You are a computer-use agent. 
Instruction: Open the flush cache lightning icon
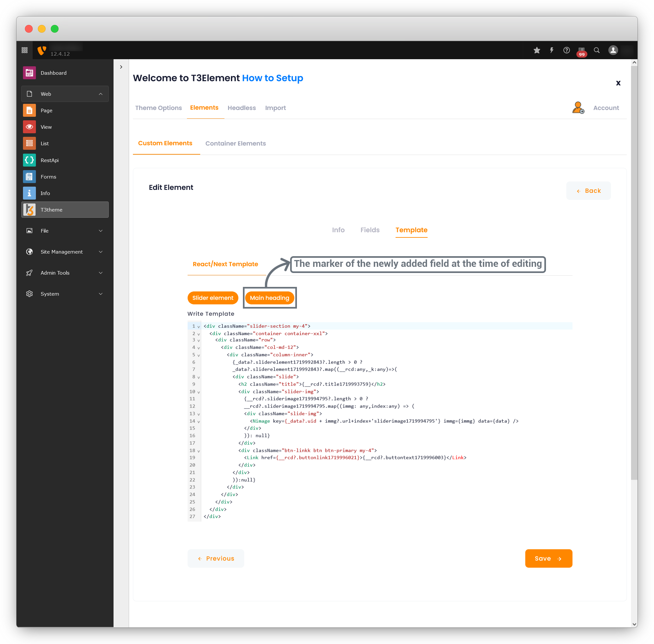coord(551,50)
